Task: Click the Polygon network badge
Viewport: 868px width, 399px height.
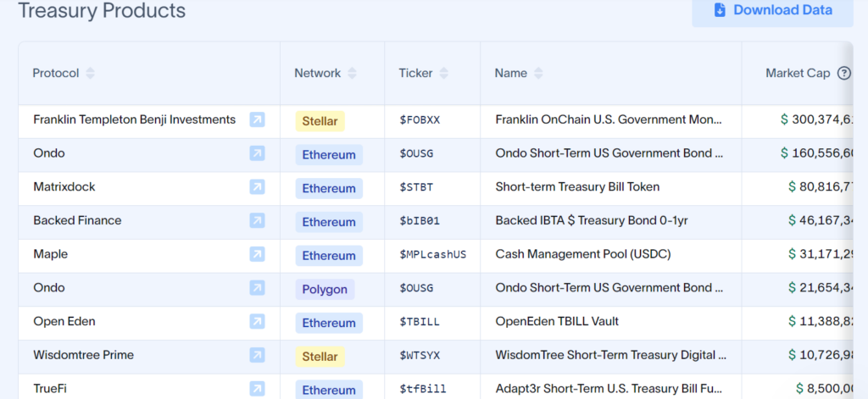Action: pyautogui.click(x=325, y=290)
